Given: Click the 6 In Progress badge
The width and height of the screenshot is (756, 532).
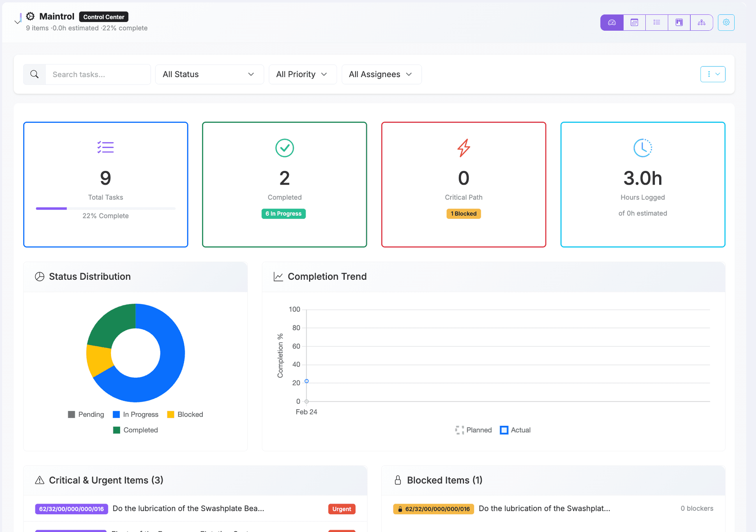Looking at the screenshot, I should click(x=283, y=214).
